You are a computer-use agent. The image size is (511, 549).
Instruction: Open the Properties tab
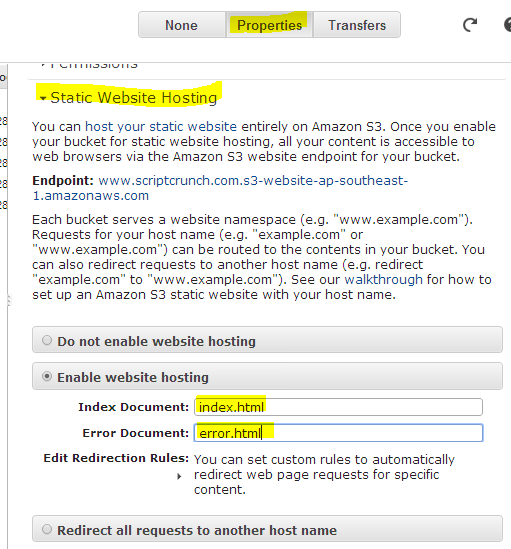click(x=269, y=25)
